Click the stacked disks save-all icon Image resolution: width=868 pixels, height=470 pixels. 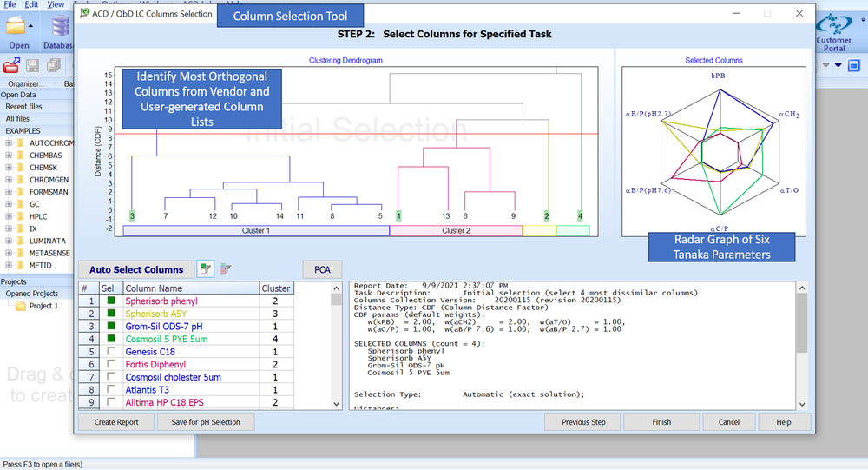(54, 65)
